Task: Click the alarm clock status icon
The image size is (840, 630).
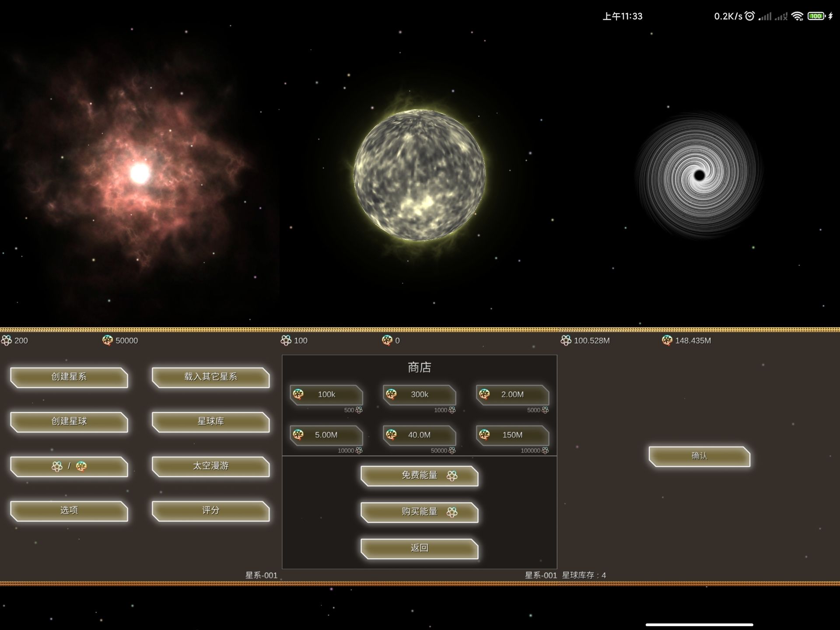Action: [750, 16]
